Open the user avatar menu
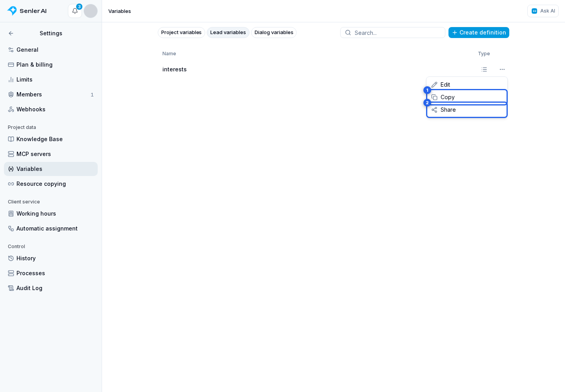The width and height of the screenshot is (565, 392). pyautogui.click(x=91, y=11)
